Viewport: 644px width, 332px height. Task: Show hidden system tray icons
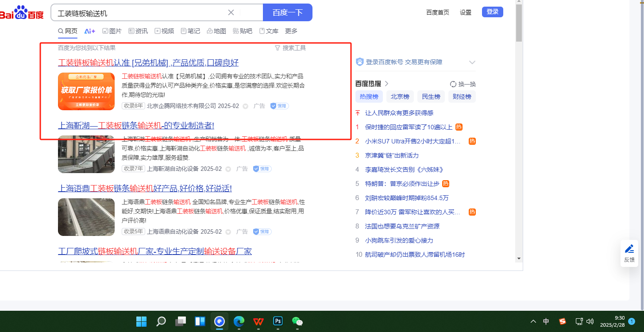[533, 321]
